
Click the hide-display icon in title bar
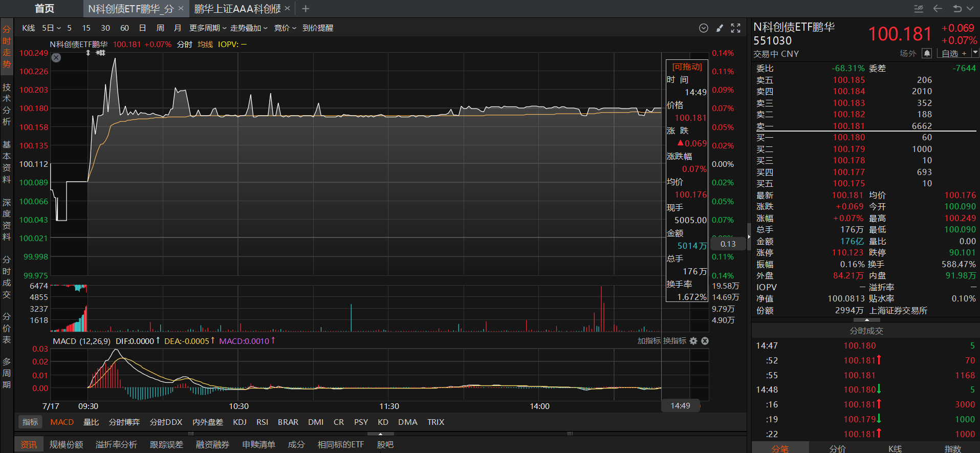pos(919,9)
